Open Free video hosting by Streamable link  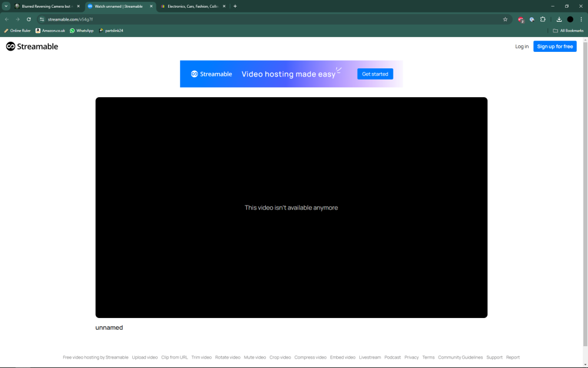[x=96, y=357]
